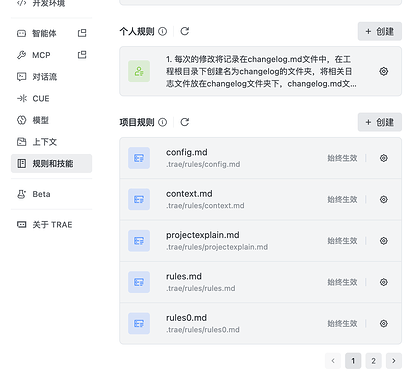
Task: Select CUE in the sidebar
Action: [51, 98]
